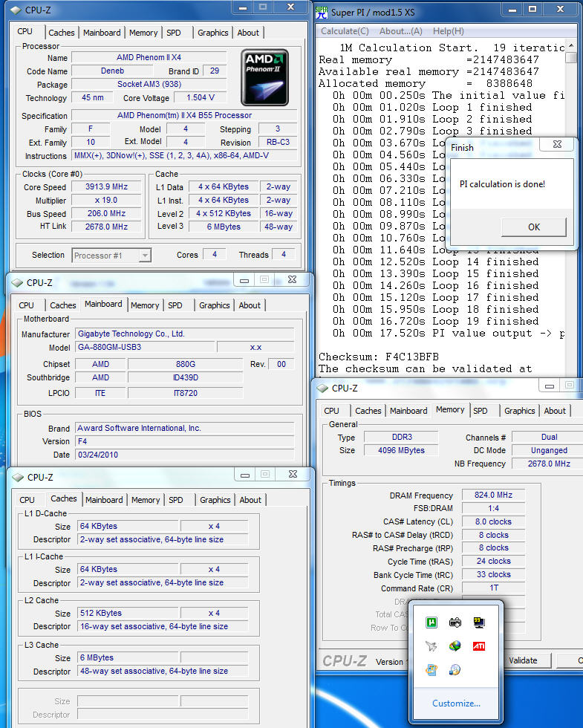The image size is (583, 728).
Task: Click the Code Name value Deneb
Action: click(112, 71)
